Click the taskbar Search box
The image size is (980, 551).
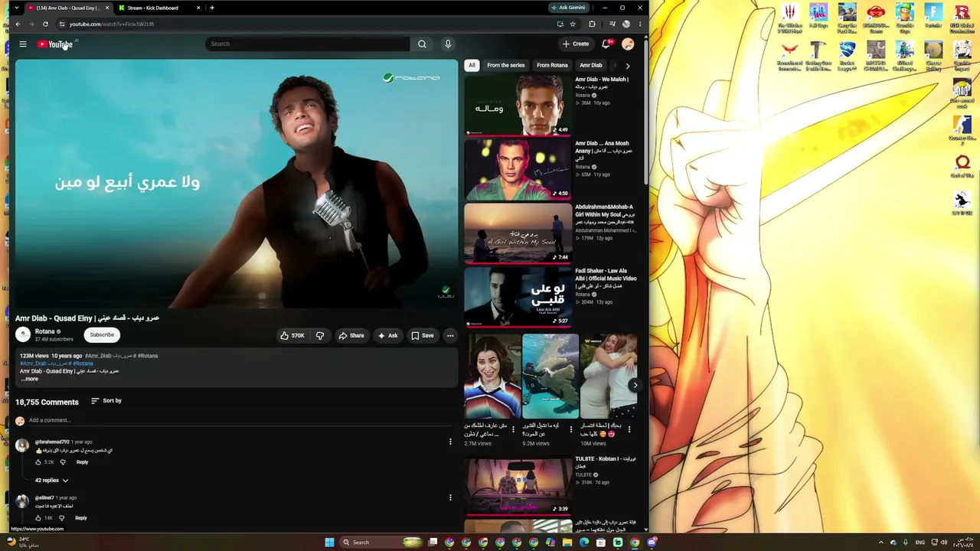click(381, 543)
